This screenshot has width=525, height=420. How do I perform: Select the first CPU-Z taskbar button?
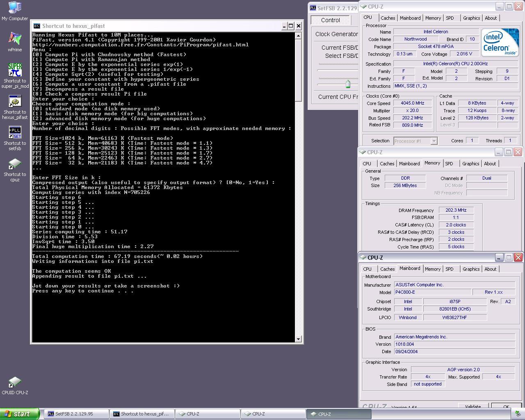(x=208, y=414)
